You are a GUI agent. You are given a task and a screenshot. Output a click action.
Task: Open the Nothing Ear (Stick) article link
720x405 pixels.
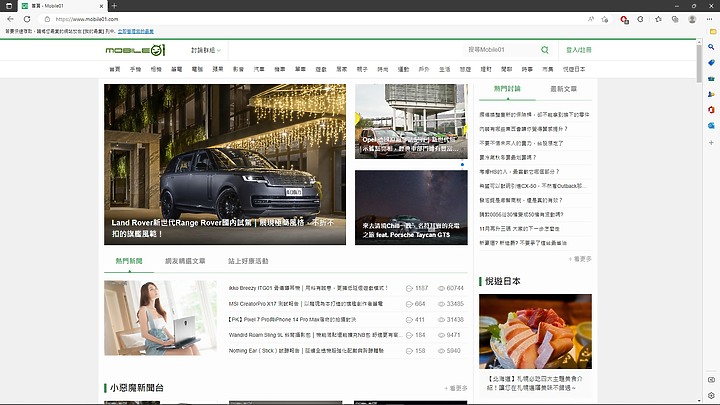tap(306, 351)
